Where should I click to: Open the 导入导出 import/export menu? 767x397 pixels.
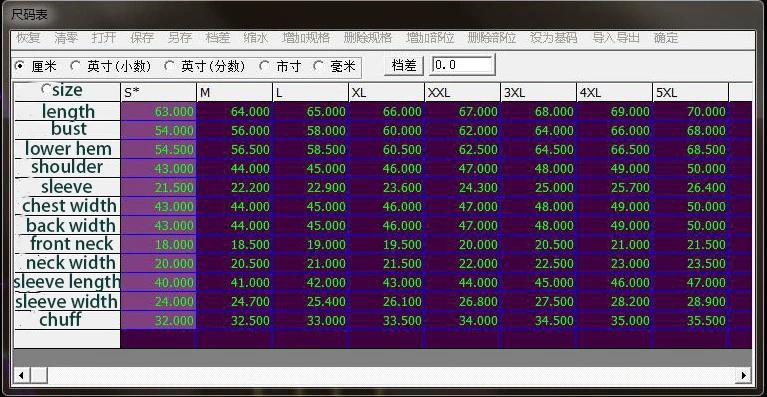pyautogui.click(x=616, y=38)
